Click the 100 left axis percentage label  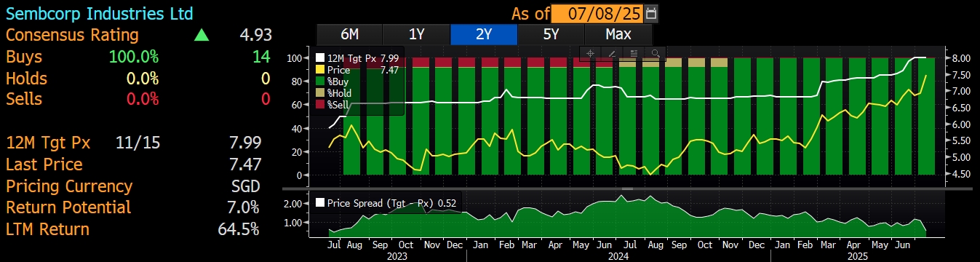(294, 57)
